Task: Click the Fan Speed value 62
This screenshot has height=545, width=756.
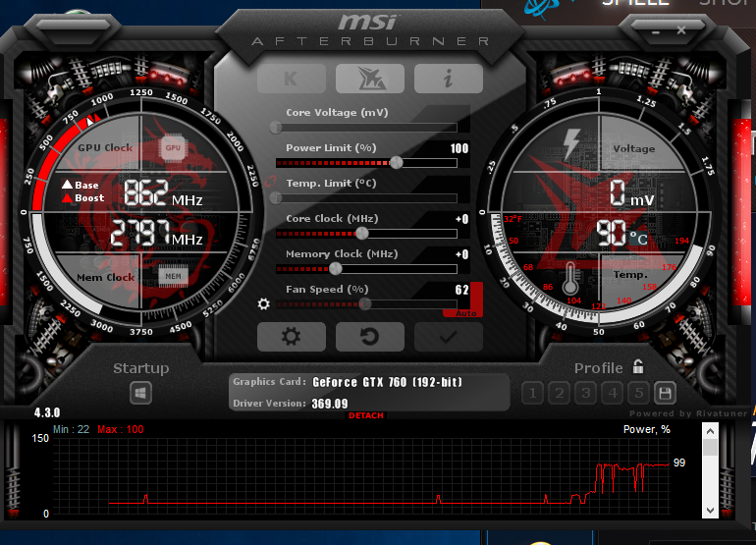Action: click(461, 290)
